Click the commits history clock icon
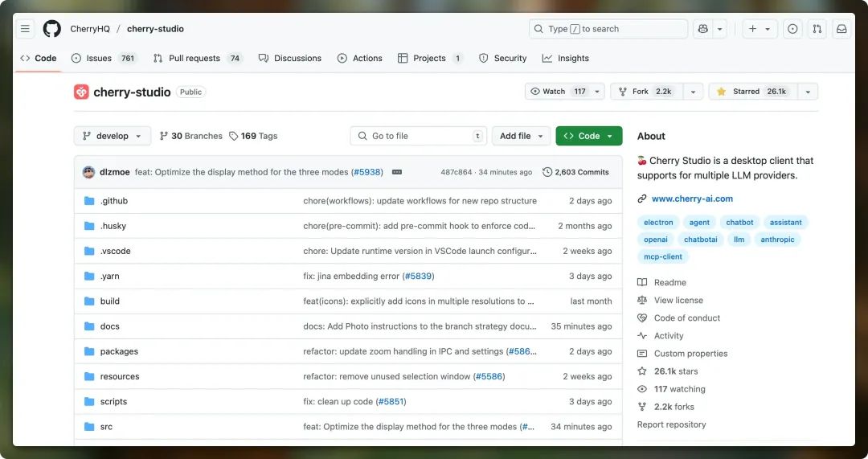The width and height of the screenshot is (868, 459). [547, 172]
